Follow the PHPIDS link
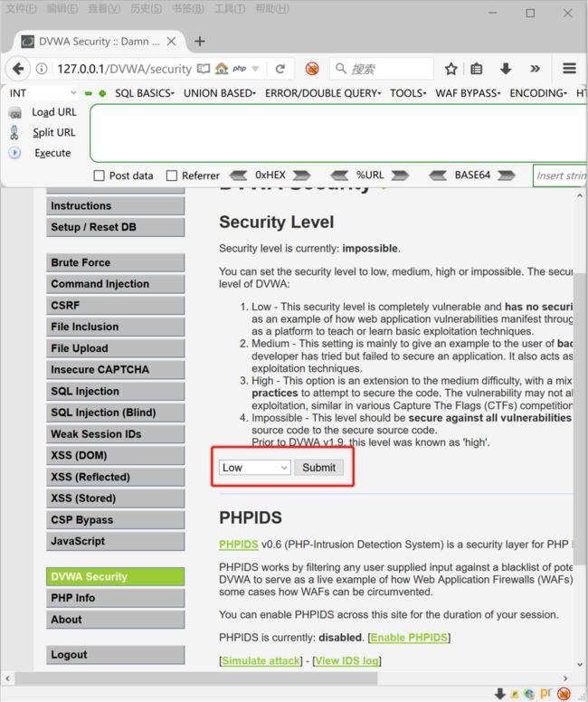The image size is (588, 702). (x=238, y=545)
